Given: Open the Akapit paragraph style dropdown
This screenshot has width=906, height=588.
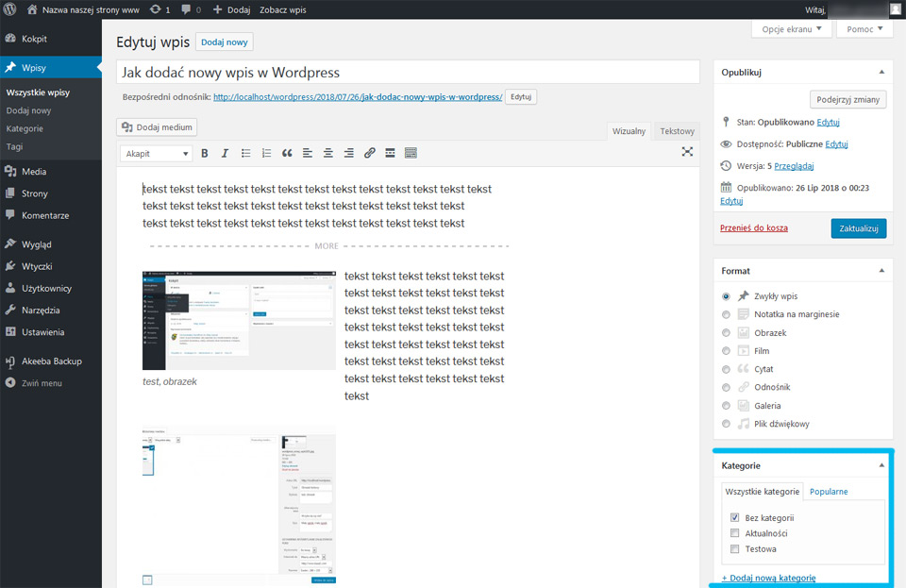Looking at the screenshot, I should click(x=157, y=154).
